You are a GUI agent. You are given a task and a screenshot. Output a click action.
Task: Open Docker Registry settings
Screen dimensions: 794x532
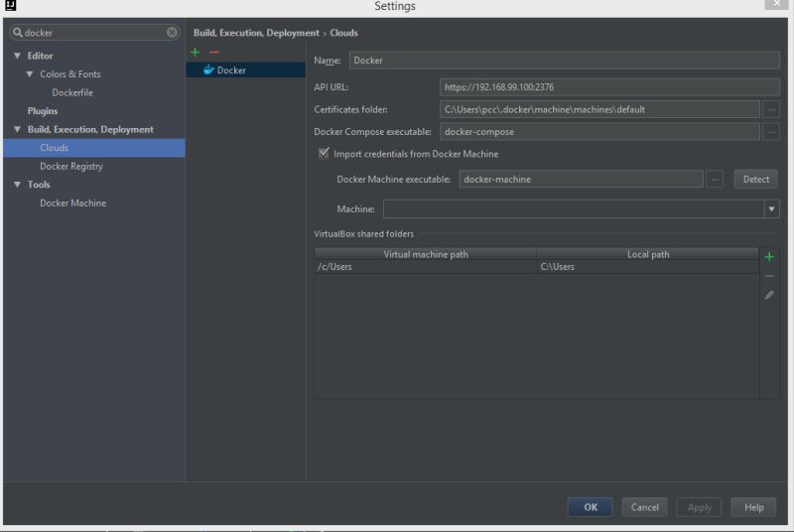pos(71,167)
